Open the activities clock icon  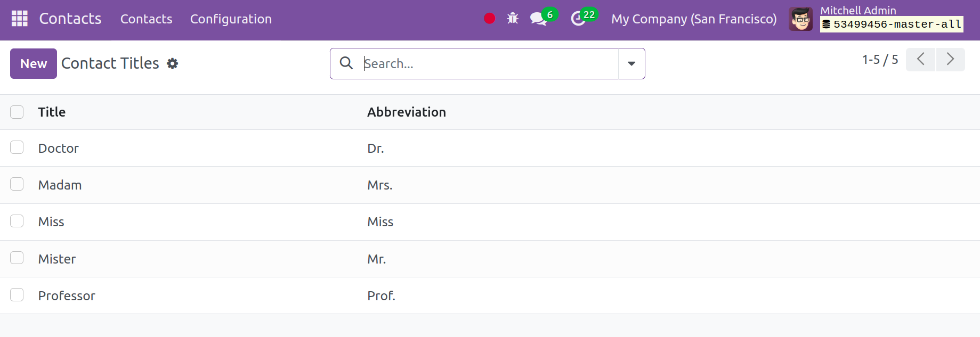pyautogui.click(x=578, y=19)
